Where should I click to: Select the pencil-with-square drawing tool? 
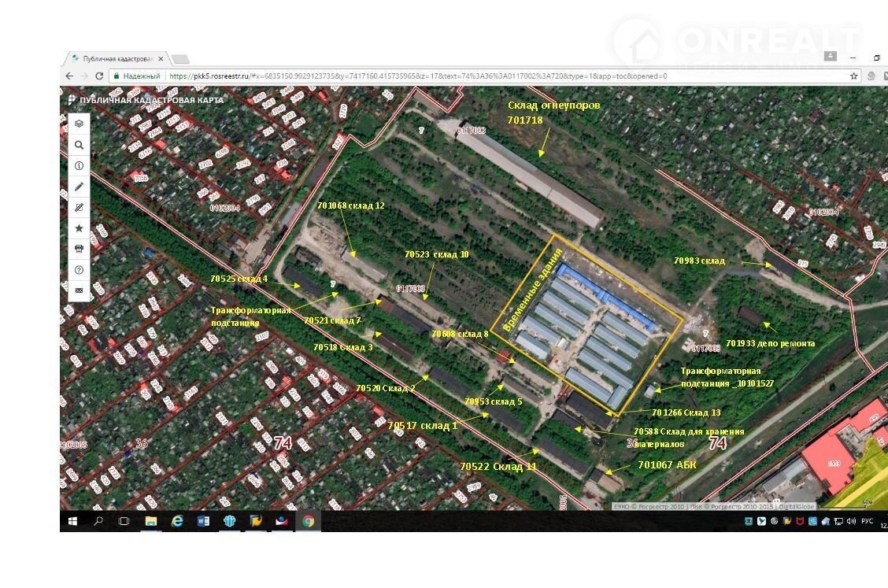click(79, 208)
